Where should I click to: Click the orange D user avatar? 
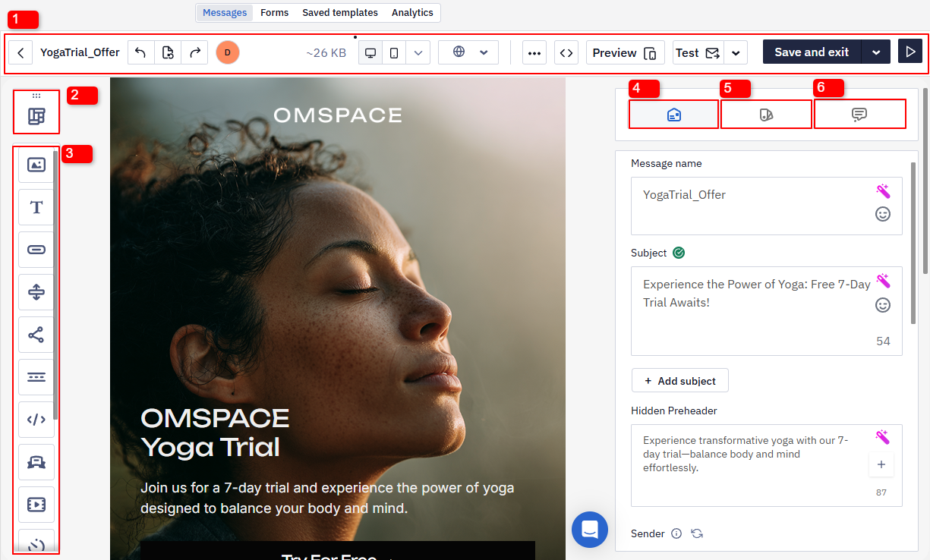click(x=228, y=52)
